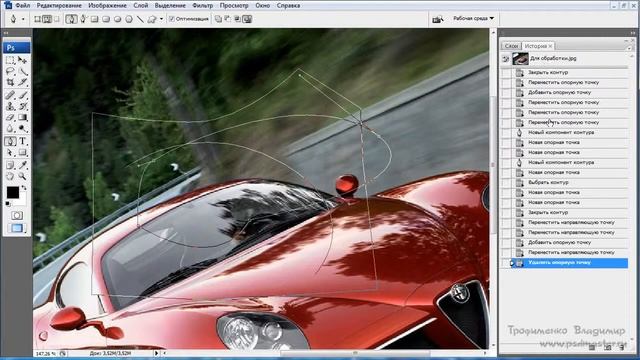The width and height of the screenshot is (640, 360).
Task: Select the Zoom tool
Action: point(22,177)
